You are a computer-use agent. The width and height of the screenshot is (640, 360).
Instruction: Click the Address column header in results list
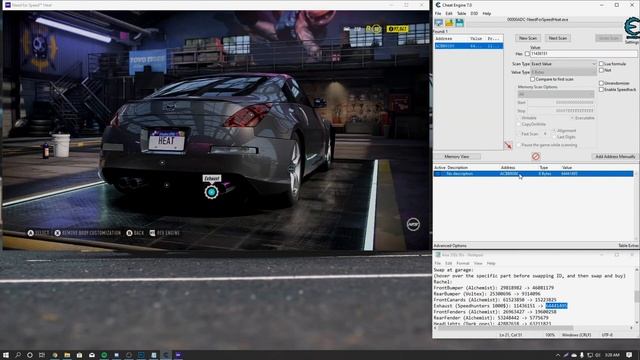[x=444, y=38]
